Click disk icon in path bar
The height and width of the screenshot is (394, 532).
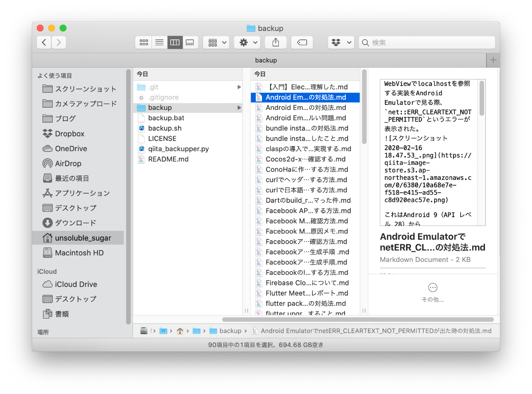click(144, 331)
